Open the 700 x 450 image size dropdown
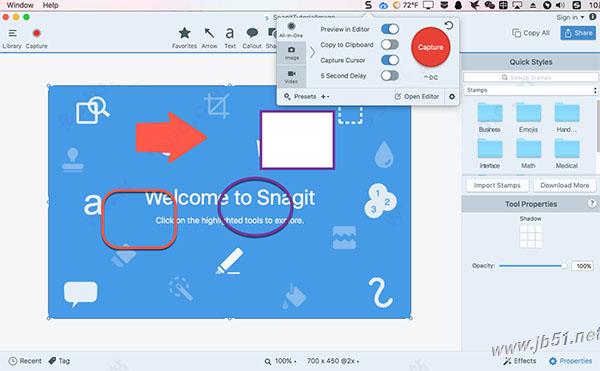Image resolution: width=600 pixels, height=371 pixels. tap(333, 361)
